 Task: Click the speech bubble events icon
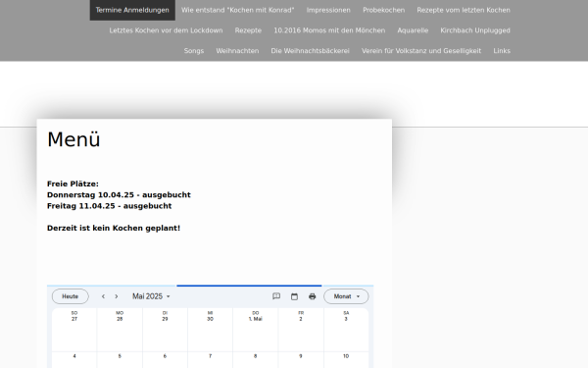(x=276, y=296)
